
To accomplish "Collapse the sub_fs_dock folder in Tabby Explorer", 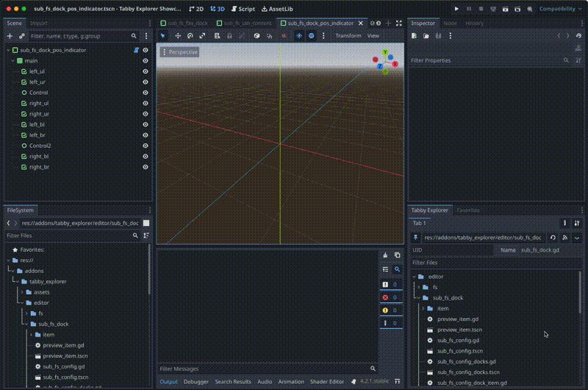I will [x=417, y=298].
